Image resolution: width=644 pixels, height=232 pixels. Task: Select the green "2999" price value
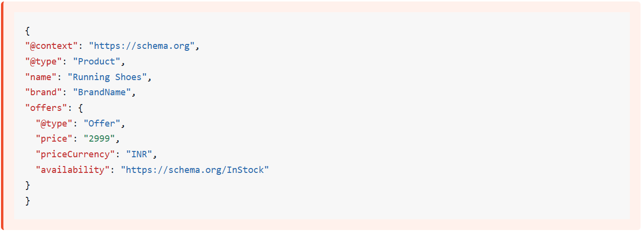point(99,139)
